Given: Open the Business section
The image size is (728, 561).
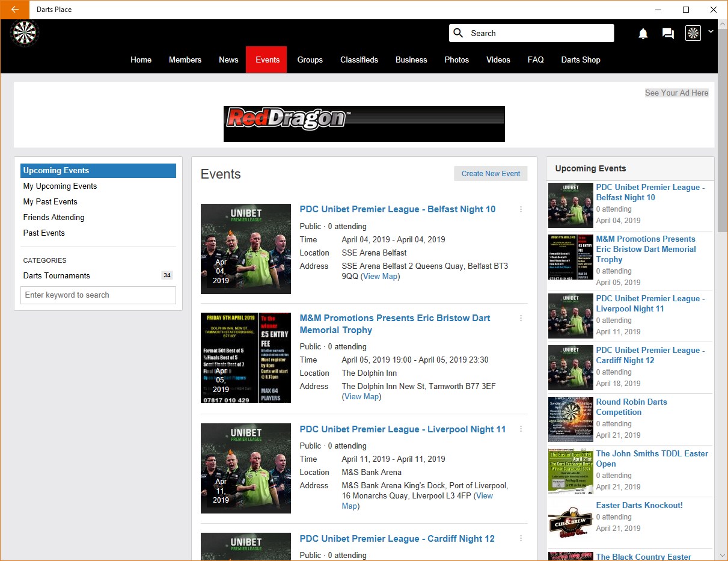Looking at the screenshot, I should pyautogui.click(x=411, y=60).
